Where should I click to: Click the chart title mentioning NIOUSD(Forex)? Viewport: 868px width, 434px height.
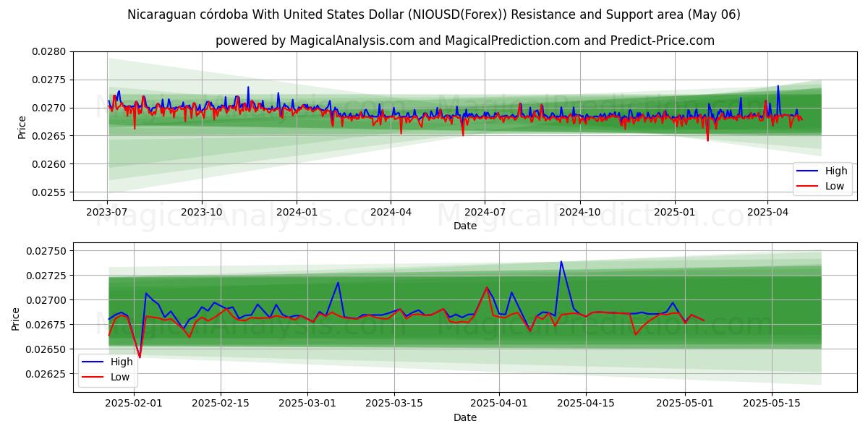tap(434, 14)
